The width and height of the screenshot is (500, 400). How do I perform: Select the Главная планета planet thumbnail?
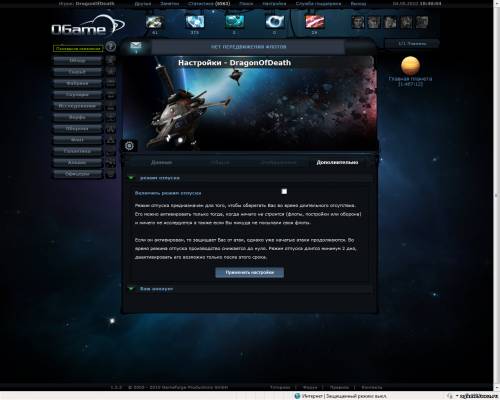click(410, 66)
